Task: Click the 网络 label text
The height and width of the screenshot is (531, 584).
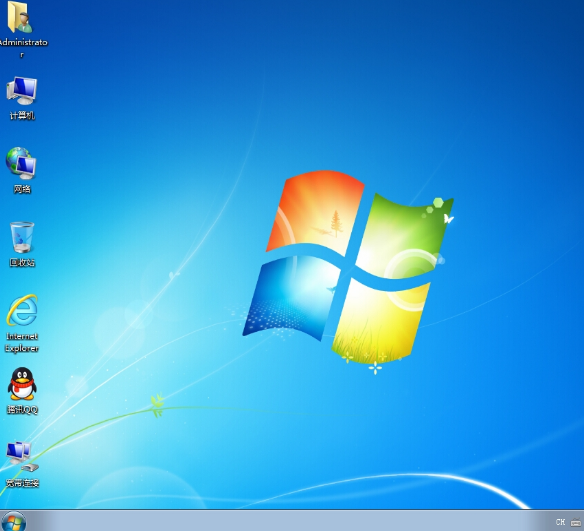Action: click(22, 189)
